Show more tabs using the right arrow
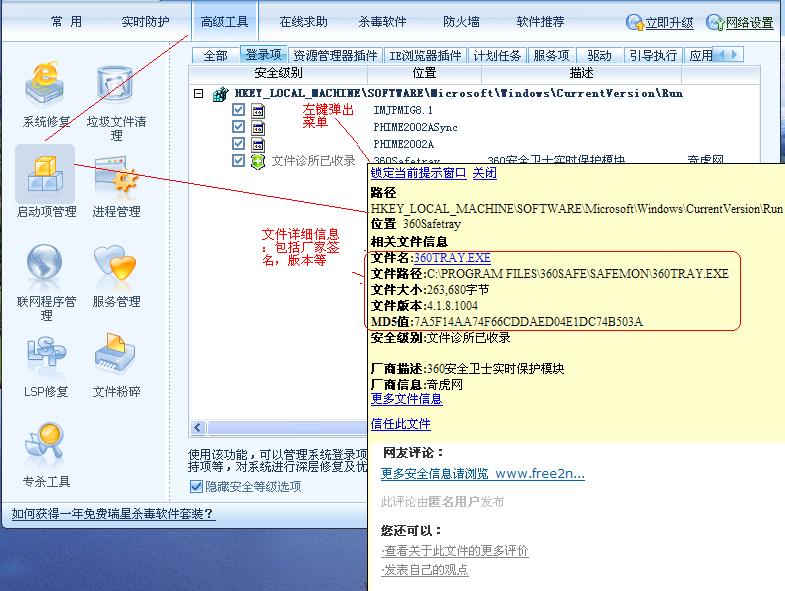Viewport: 785px width, 591px height. tap(734, 54)
